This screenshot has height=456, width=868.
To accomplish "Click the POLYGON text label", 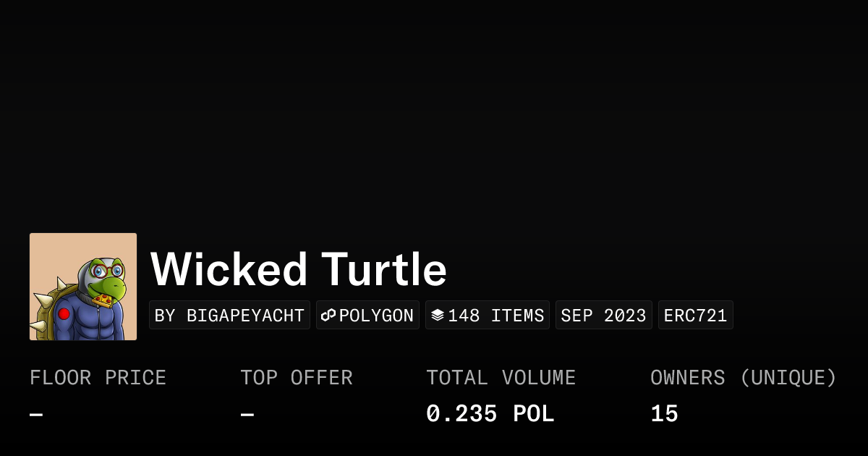I will (x=376, y=316).
